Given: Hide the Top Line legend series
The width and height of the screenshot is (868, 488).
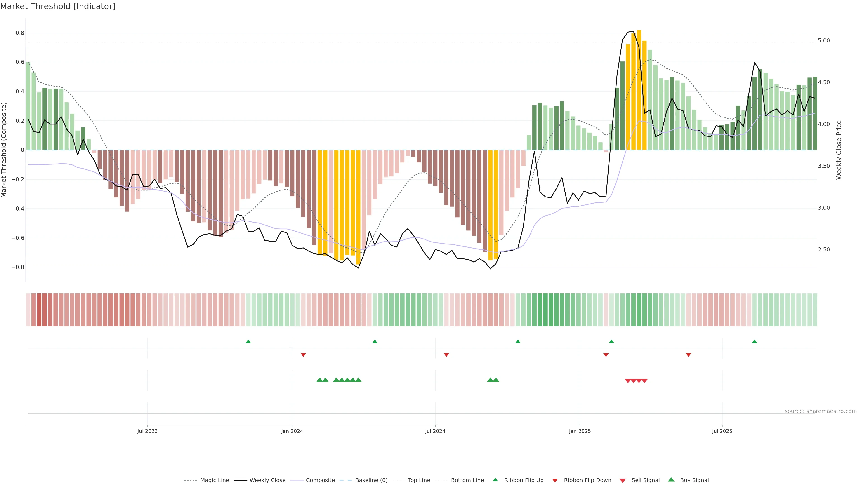Looking at the screenshot, I should (x=419, y=480).
